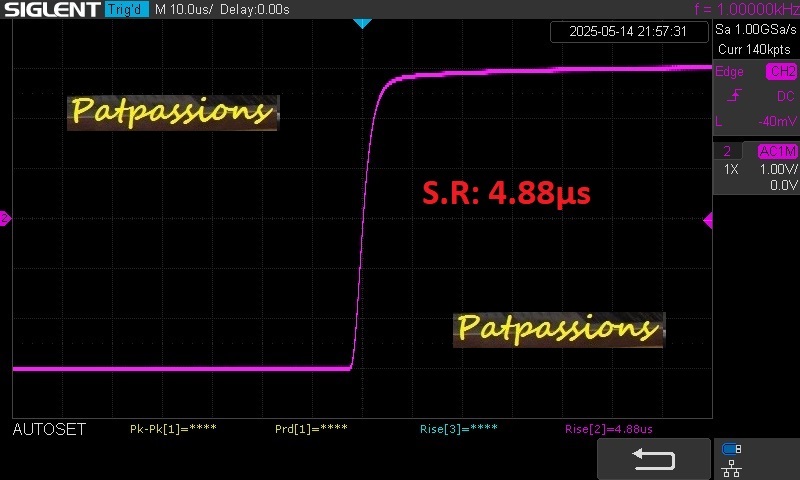
Task: Click the back return arrow button
Action: click(654, 459)
